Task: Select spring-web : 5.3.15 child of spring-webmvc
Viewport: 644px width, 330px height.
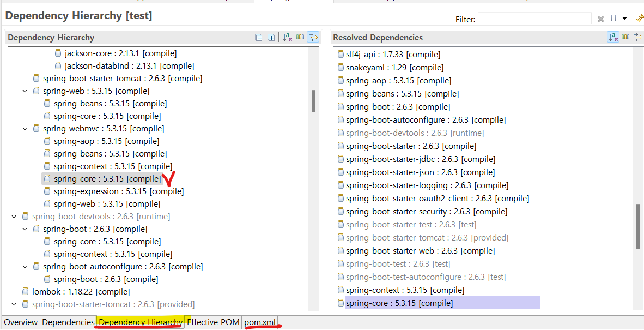Action: tap(107, 204)
